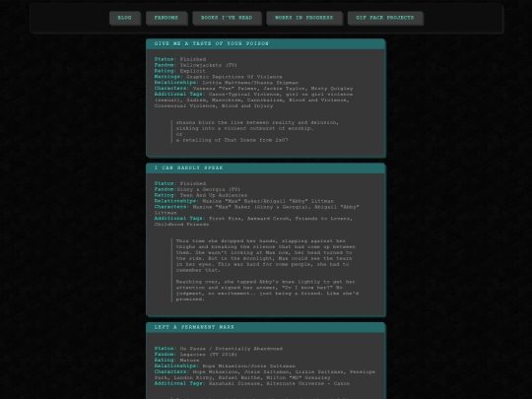Click the excerpt beginning 'This time she dropped'

tap(266, 255)
